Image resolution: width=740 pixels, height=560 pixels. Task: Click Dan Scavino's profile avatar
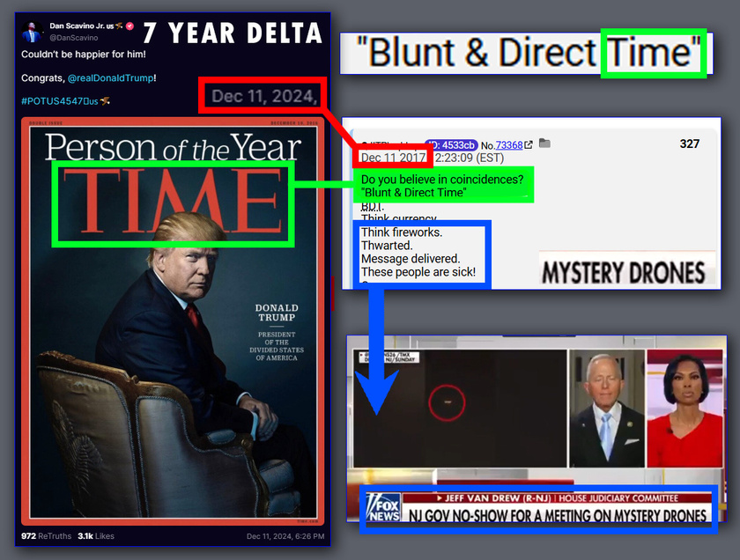[x=32, y=32]
